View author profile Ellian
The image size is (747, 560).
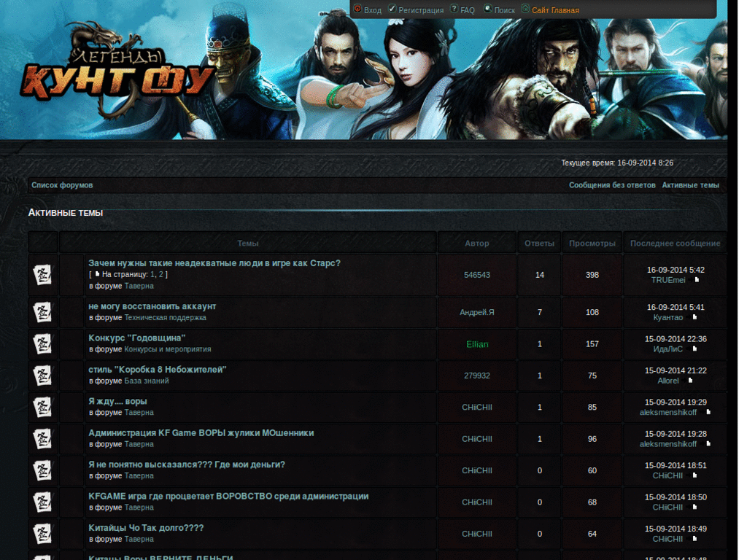click(x=477, y=344)
